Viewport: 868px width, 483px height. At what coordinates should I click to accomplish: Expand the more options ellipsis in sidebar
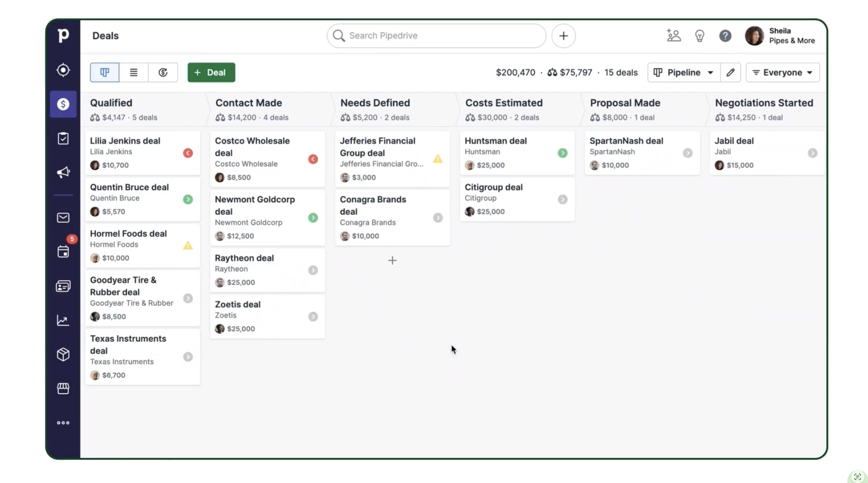click(63, 423)
